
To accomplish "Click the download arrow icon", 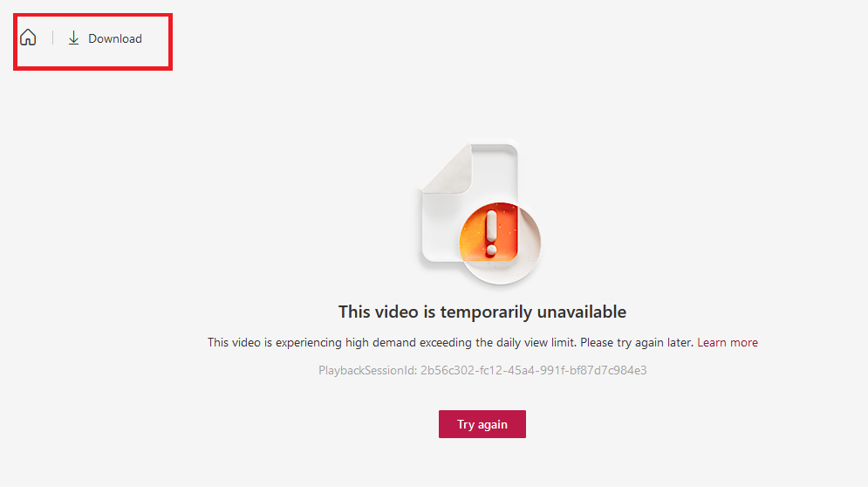I will point(73,38).
